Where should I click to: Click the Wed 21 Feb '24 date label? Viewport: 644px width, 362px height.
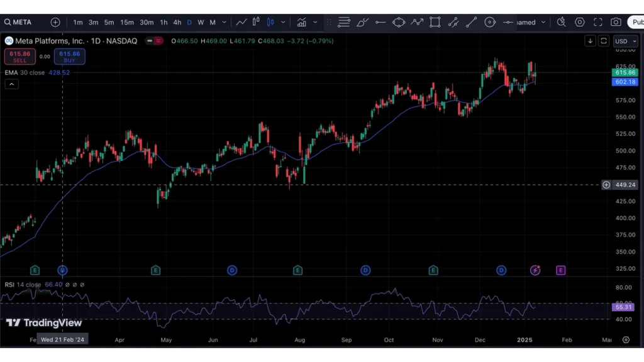[62, 340]
